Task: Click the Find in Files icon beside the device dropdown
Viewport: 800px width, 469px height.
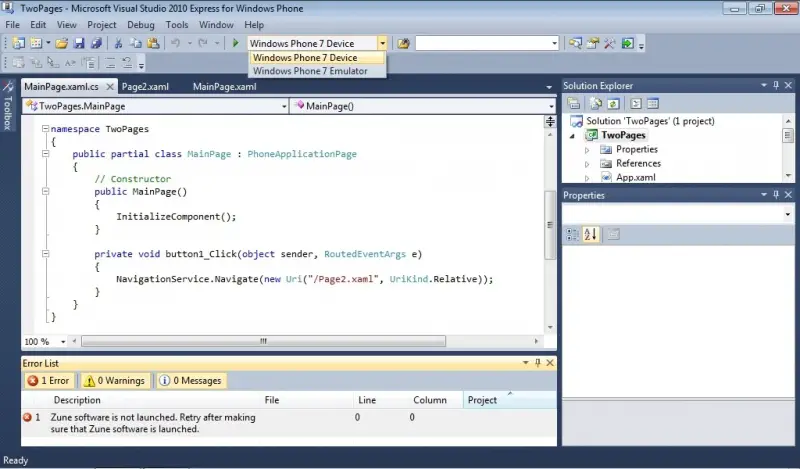Action: pos(404,43)
